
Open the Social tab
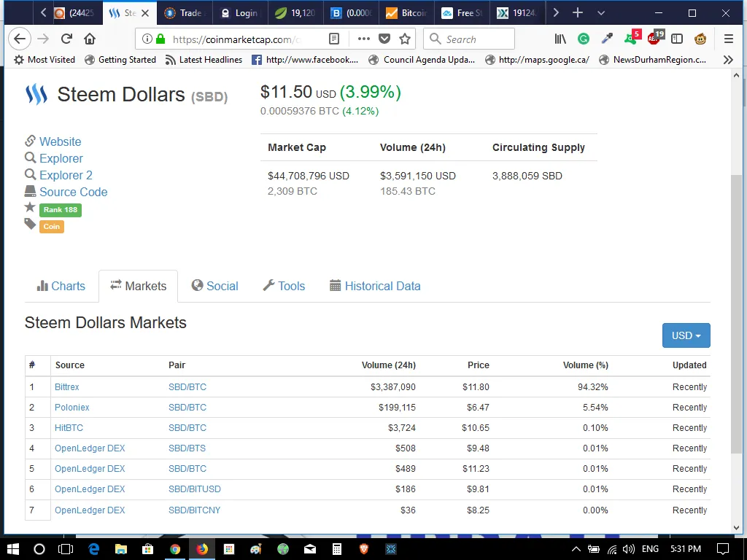pos(215,286)
